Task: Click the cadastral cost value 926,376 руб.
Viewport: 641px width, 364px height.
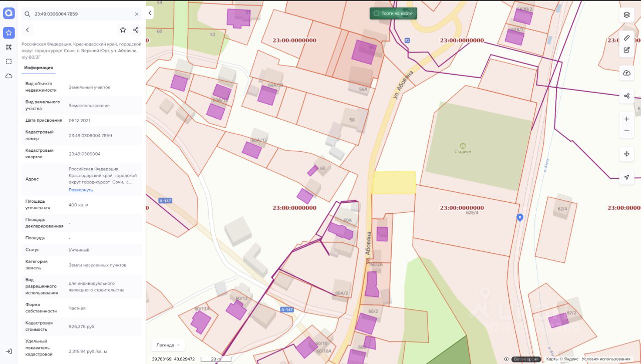Action: 82,326
